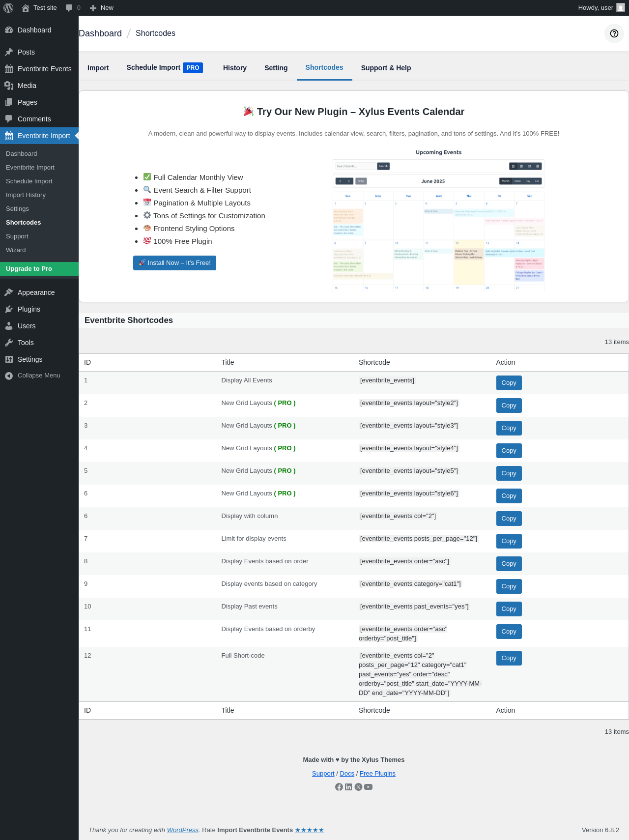Click the comment bubble in the top admin bar
This screenshot has height=840, width=629.
[73, 8]
